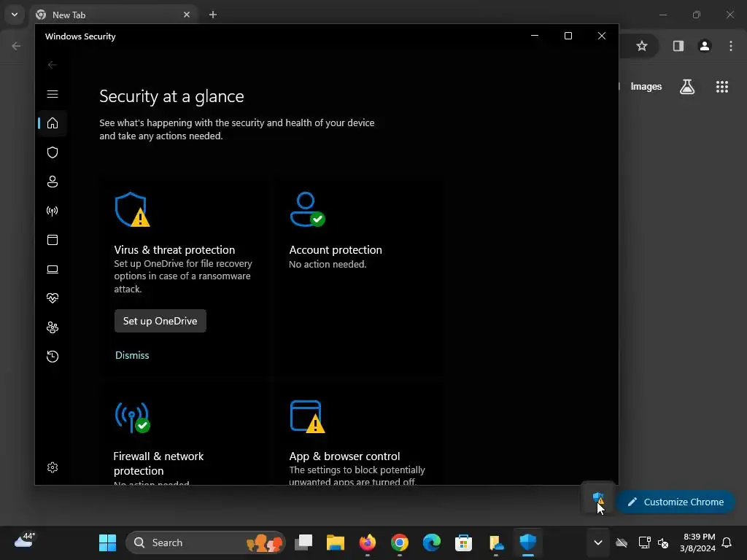
Task: Bookmark this tab with star icon
Action: tap(642, 46)
